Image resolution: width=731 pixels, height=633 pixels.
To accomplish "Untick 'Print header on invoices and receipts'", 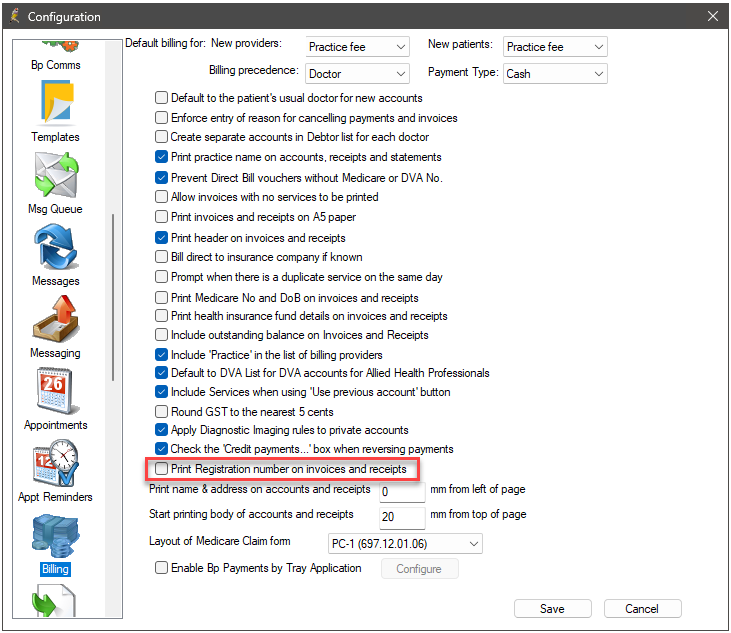I will point(161,238).
